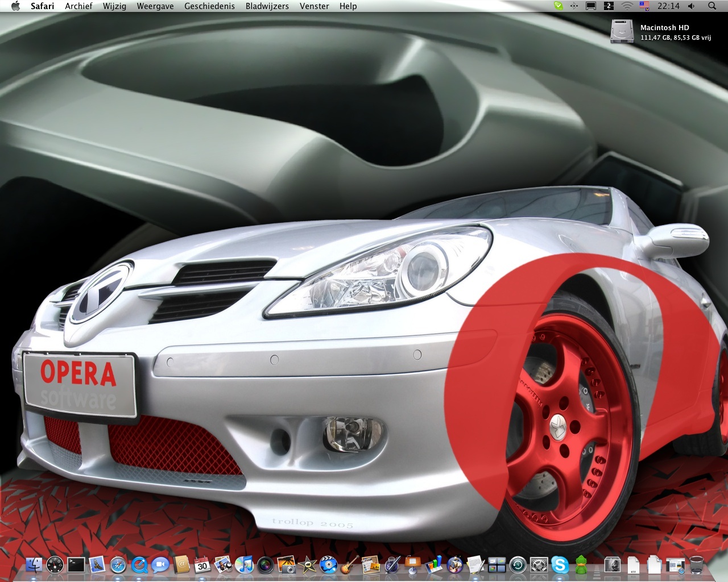Open TextEdit from the dock

[x=476, y=564]
